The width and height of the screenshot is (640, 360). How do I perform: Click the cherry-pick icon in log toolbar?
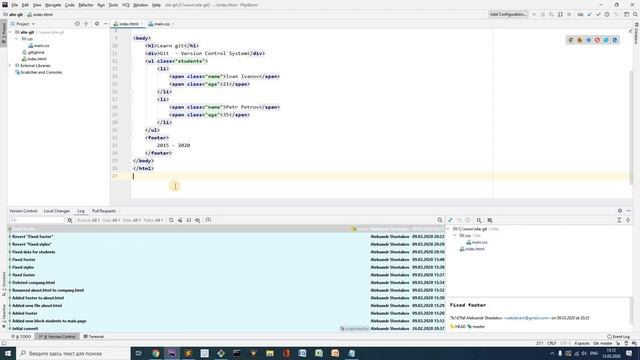click(180, 220)
